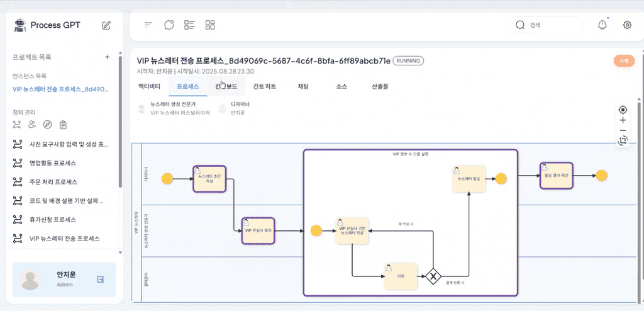
Task: Click the logout icon next to 안치윤 Admin
Action: tap(100, 280)
